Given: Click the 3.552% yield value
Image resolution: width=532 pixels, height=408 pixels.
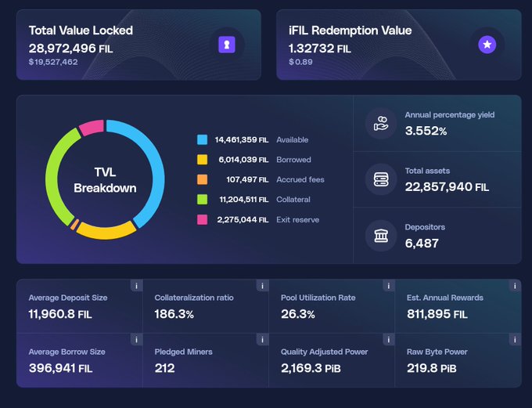Looking at the screenshot, I should [426, 131].
